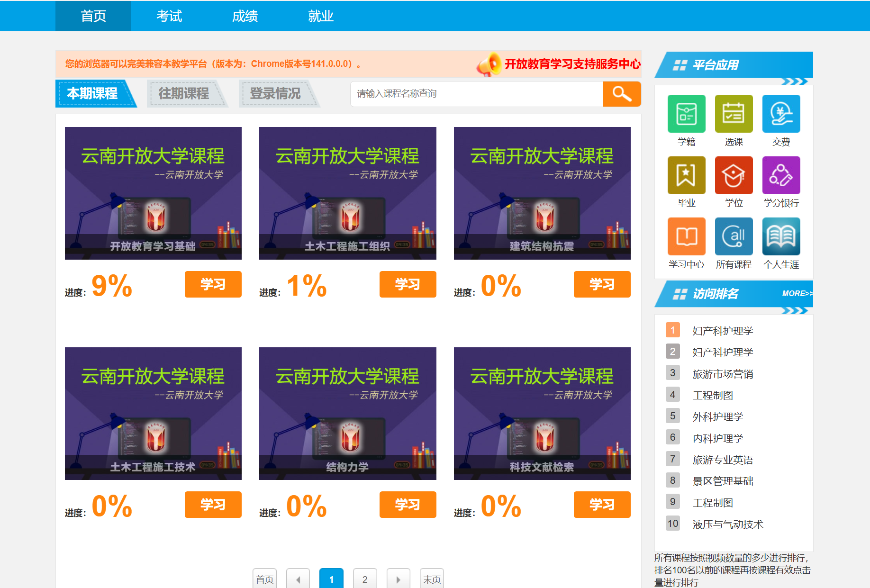The image size is (870, 588).
Task: Open the 考试 menu in top navigation
Action: tap(169, 16)
